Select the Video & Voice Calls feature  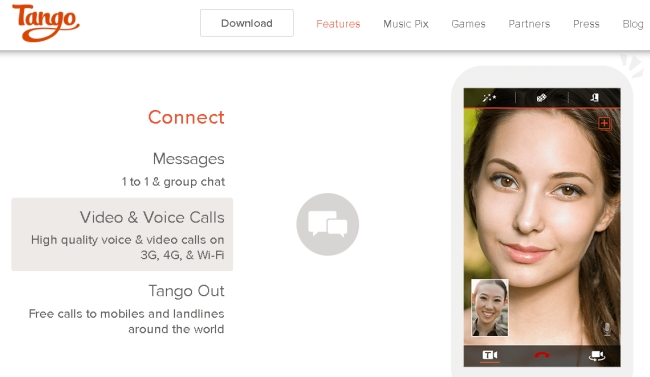[122, 234]
